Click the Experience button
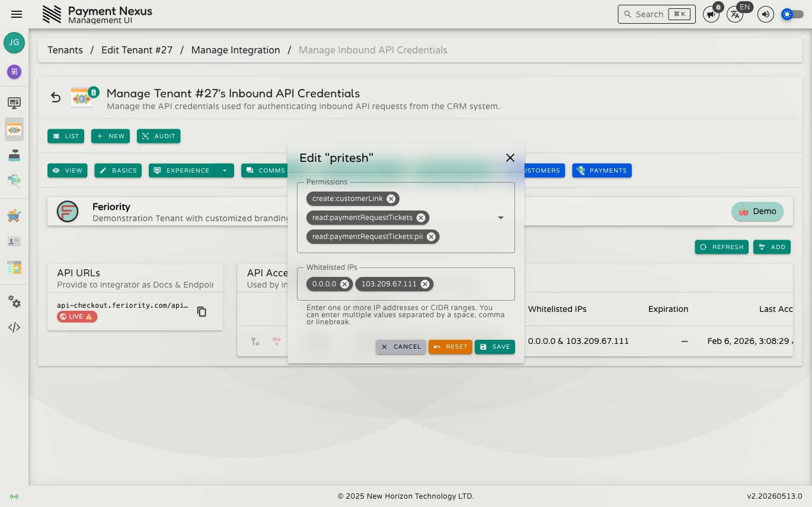812x507 pixels. coord(182,171)
